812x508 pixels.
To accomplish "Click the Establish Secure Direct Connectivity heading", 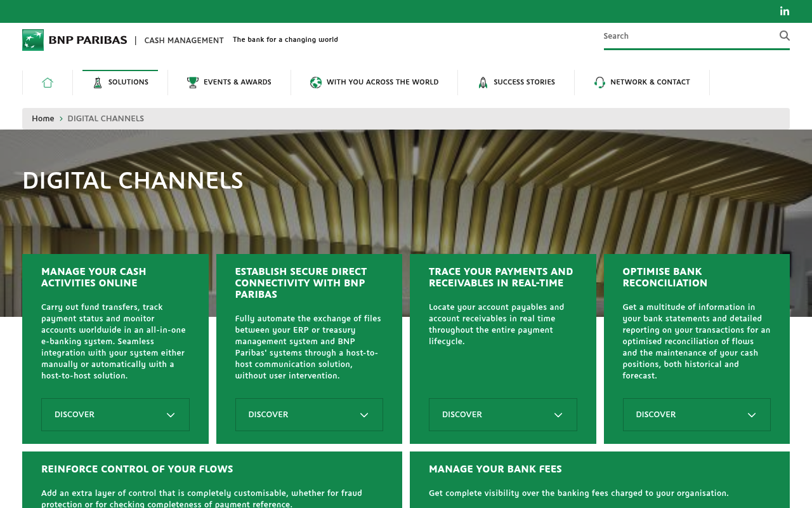I will tap(301, 283).
